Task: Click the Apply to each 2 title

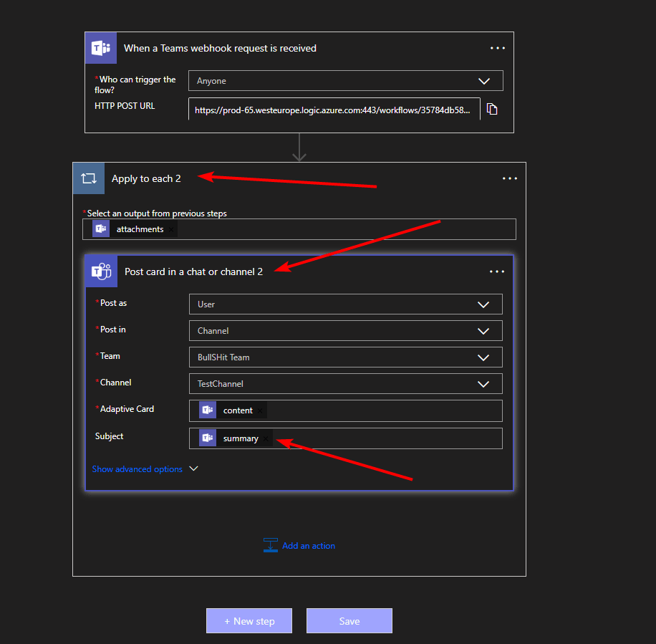Action: pos(146,178)
